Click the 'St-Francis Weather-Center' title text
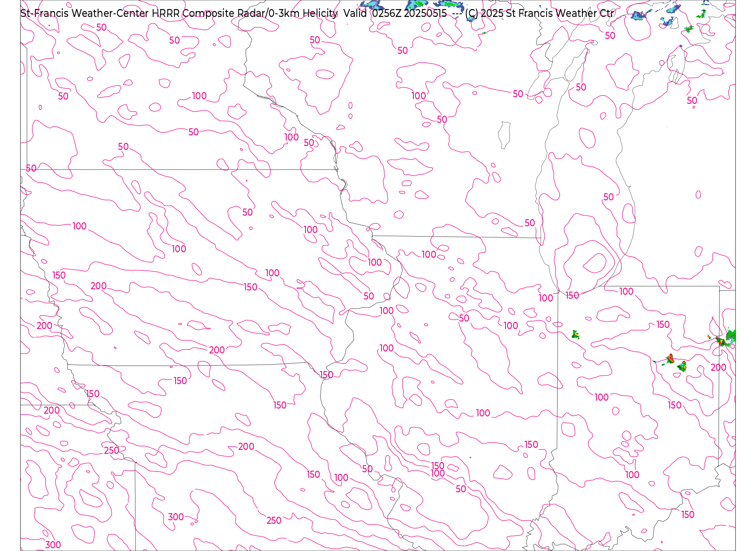Viewport: 756px width, 551px height. coord(85,13)
